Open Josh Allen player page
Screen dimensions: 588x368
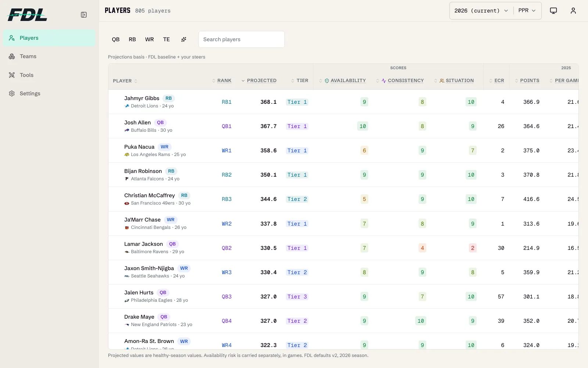click(137, 123)
